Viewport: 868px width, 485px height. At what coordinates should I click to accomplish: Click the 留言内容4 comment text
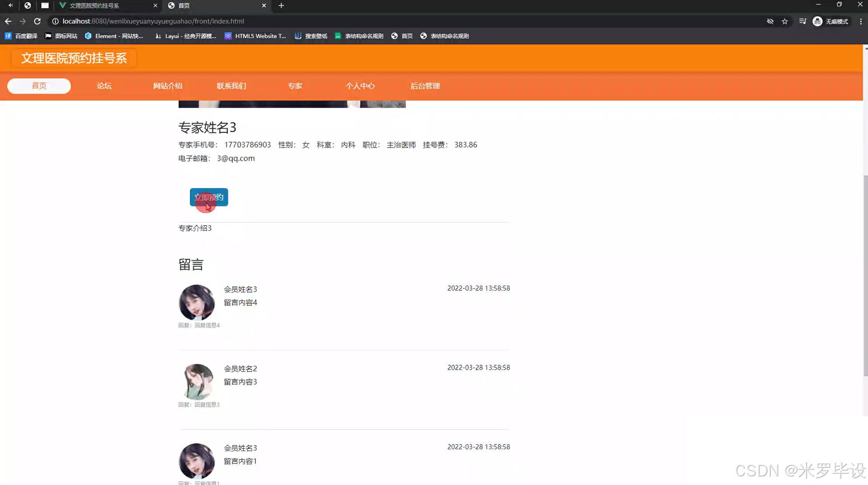241,303
